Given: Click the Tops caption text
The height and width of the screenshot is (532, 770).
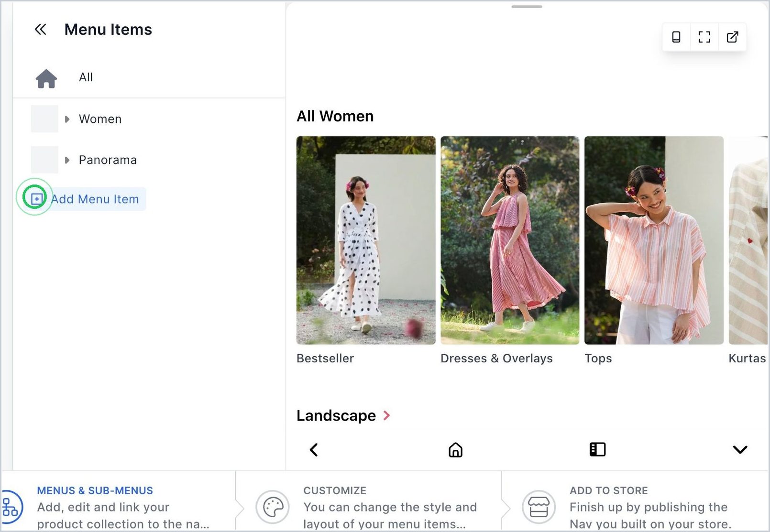Looking at the screenshot, I should coord(598,358).
